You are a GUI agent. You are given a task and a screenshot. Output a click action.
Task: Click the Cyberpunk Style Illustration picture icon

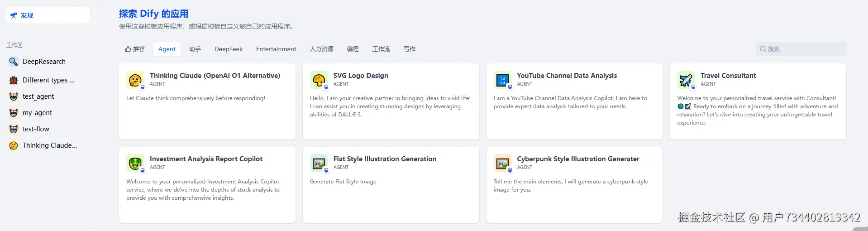(502, 163)
